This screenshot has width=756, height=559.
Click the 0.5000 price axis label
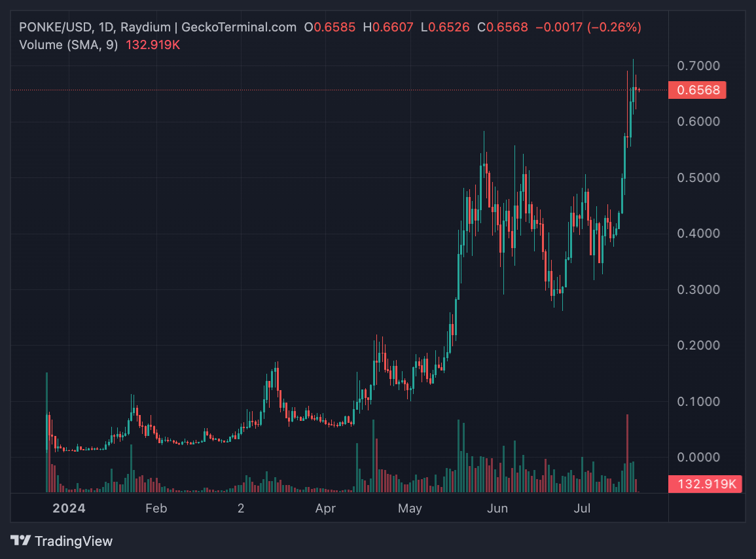(698, 177)
